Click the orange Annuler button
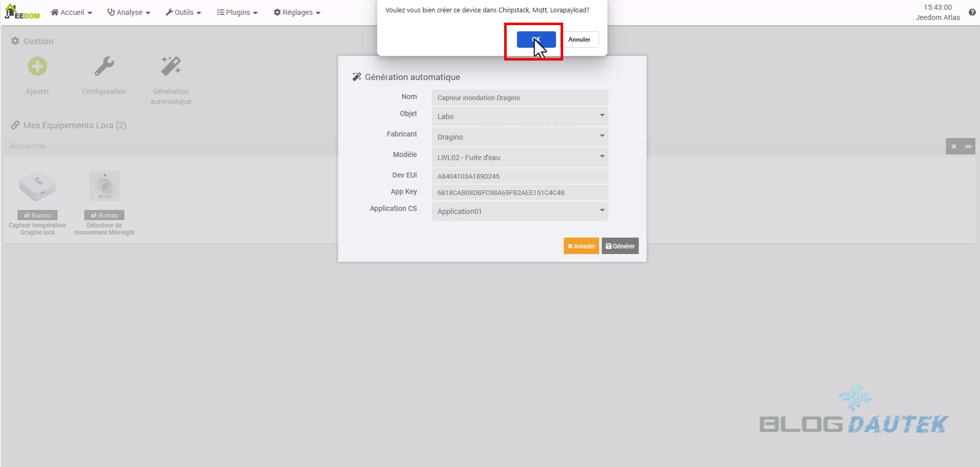 click(x=581, y=246)
